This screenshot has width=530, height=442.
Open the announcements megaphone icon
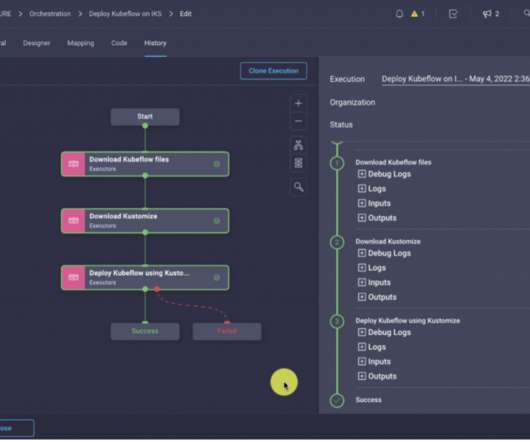click(x=487, y=14)
